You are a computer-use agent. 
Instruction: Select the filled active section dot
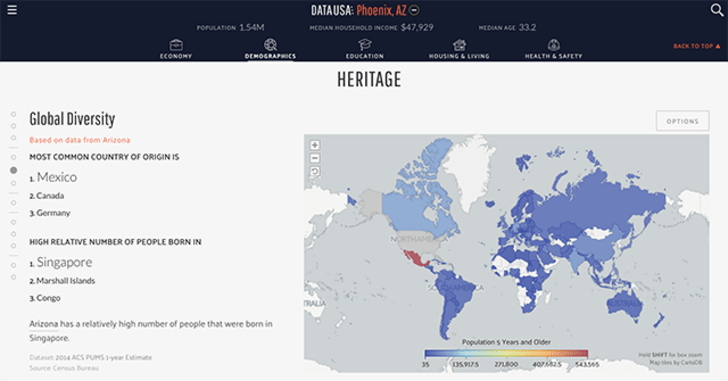pos(13,170)
